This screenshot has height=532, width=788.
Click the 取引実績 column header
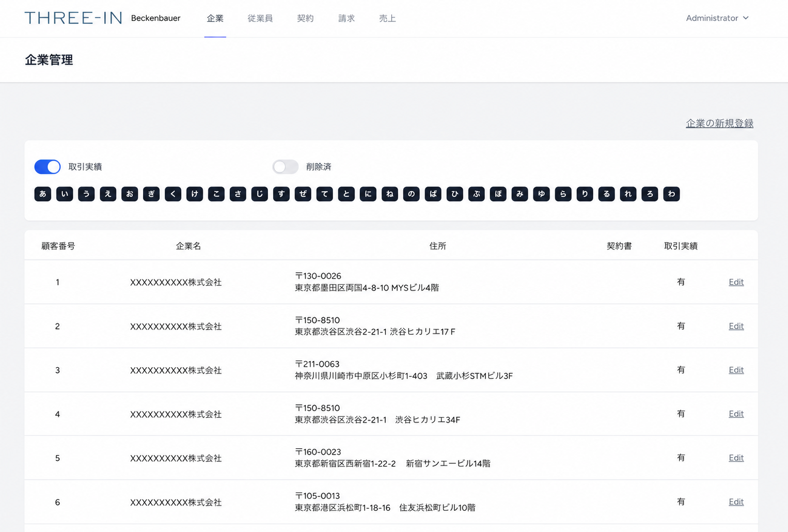click(681, 246)
